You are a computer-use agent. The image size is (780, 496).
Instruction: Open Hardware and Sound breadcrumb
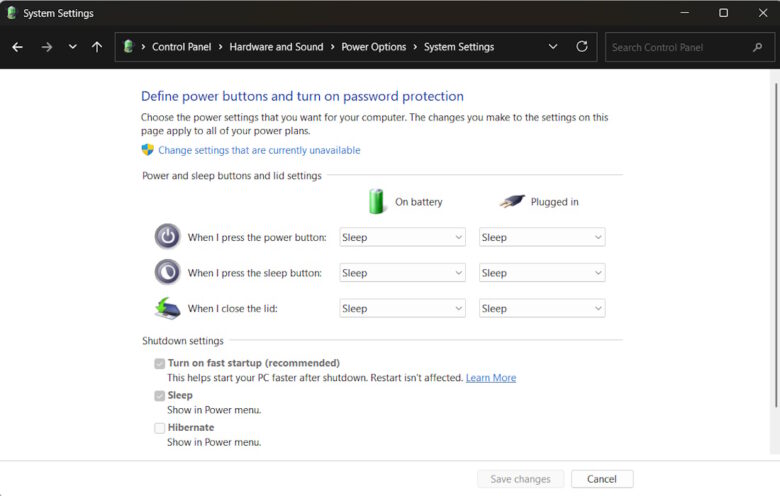coord(276,47)
